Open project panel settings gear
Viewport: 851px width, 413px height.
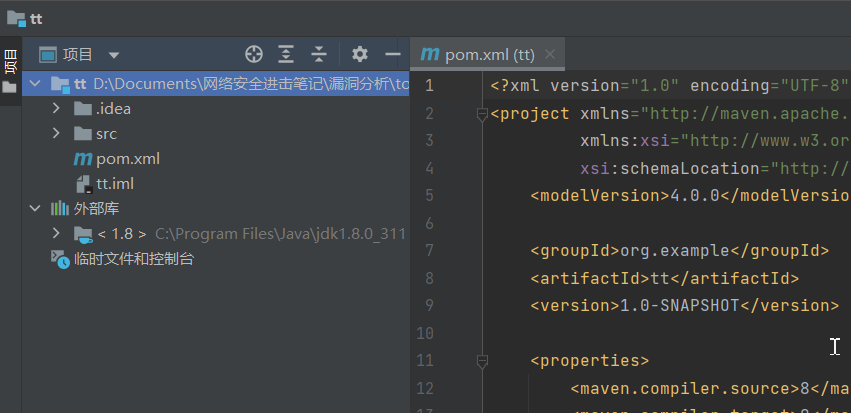point(359,54)
